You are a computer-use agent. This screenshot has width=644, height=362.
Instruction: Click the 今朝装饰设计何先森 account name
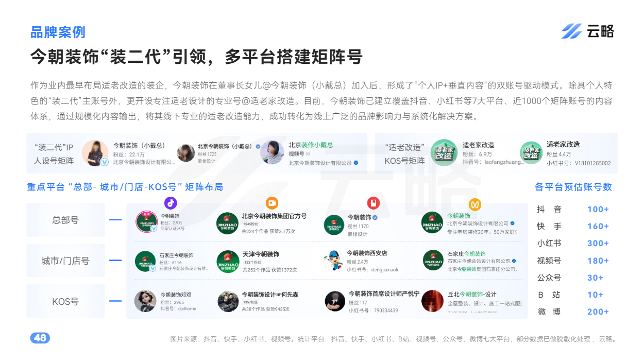(x=270, y=295)
